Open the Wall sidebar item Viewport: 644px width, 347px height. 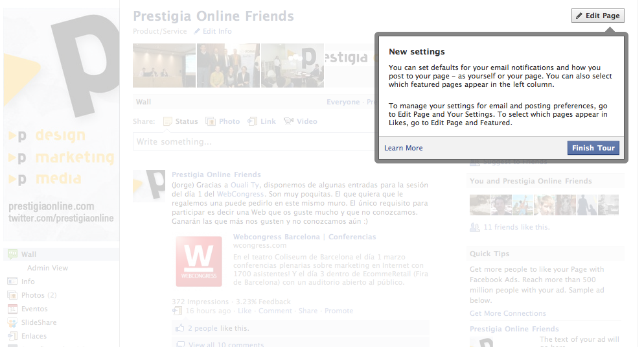tap(62, 254)
